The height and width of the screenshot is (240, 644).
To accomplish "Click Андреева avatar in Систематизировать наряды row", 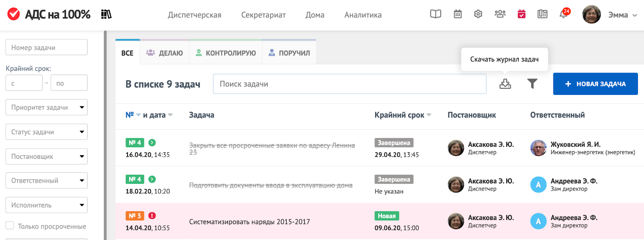I will point(539,221).
